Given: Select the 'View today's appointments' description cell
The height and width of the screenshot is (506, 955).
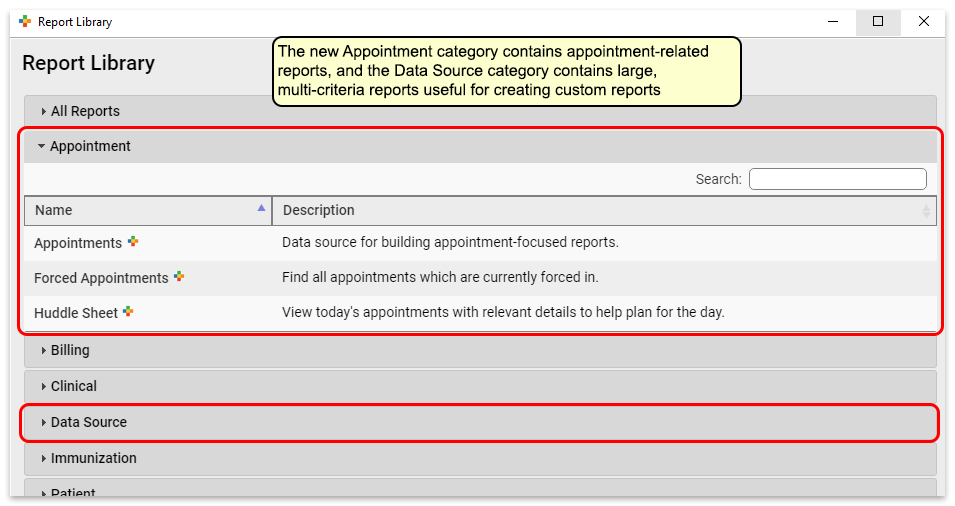Looking at the screenshot, I should tap(503, 312).
